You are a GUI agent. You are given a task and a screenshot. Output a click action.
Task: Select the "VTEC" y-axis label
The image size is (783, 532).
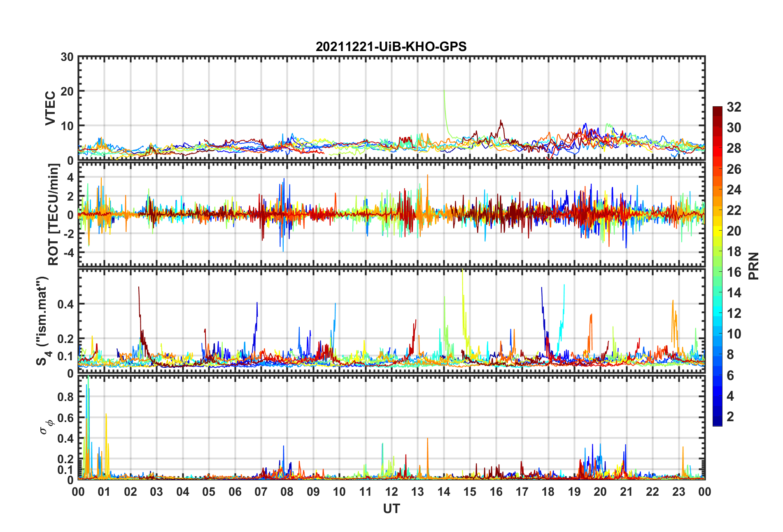point(50,108)
